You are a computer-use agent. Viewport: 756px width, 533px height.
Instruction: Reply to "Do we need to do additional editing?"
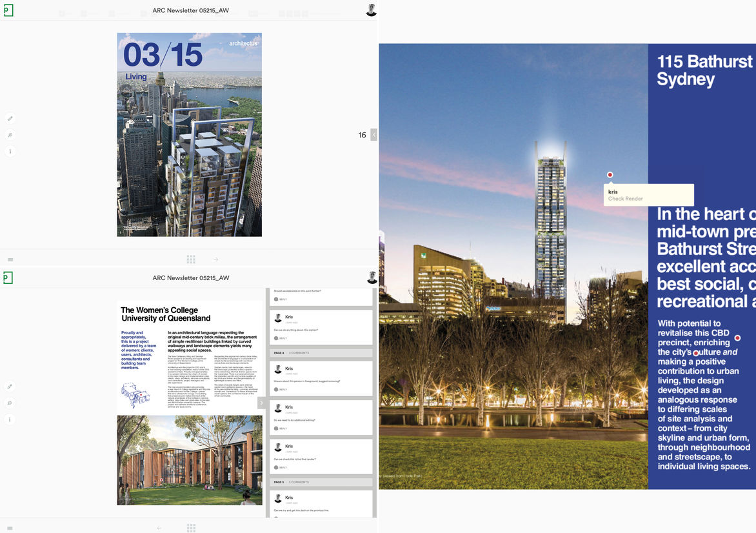pos(283,428)
